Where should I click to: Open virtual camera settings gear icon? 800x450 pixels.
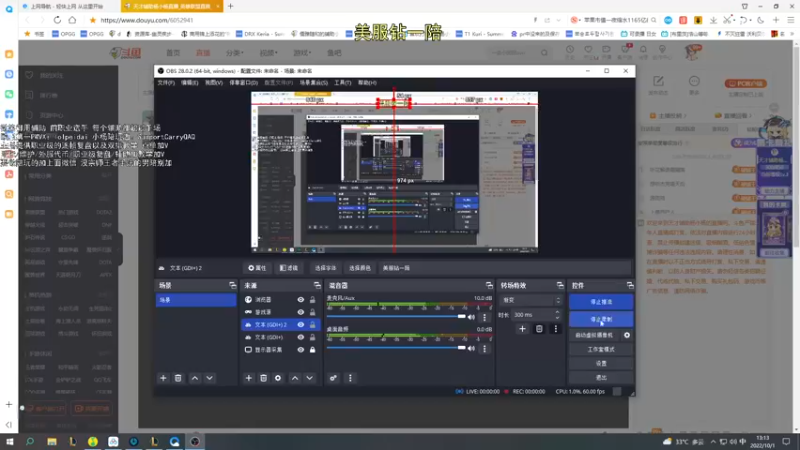(627, 335)
